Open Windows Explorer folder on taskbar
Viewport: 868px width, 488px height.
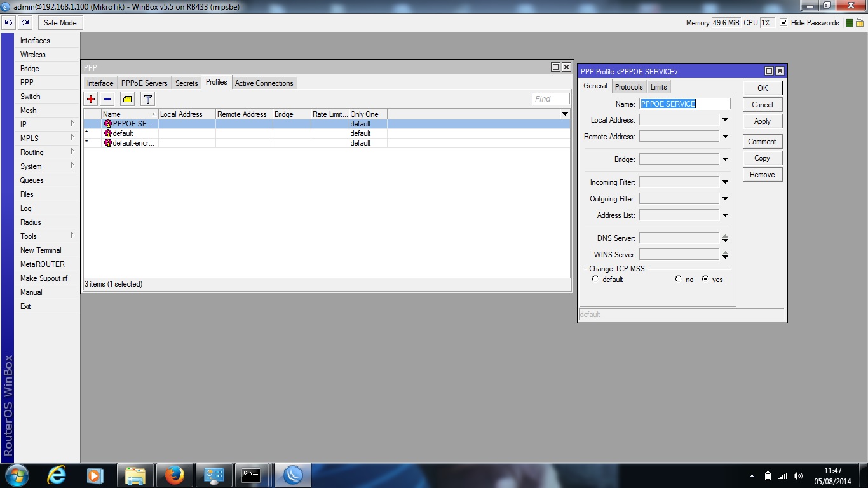click(x=135, y=475)
